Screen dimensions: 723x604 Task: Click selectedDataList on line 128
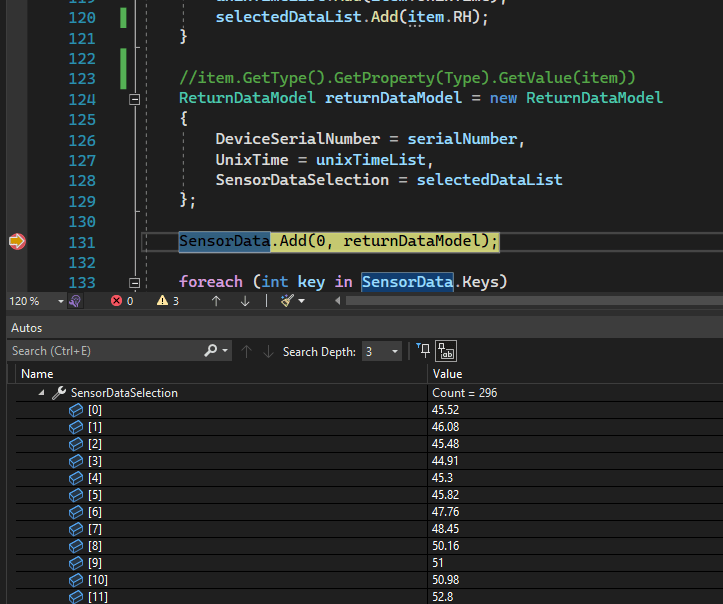tap(490, 180)
